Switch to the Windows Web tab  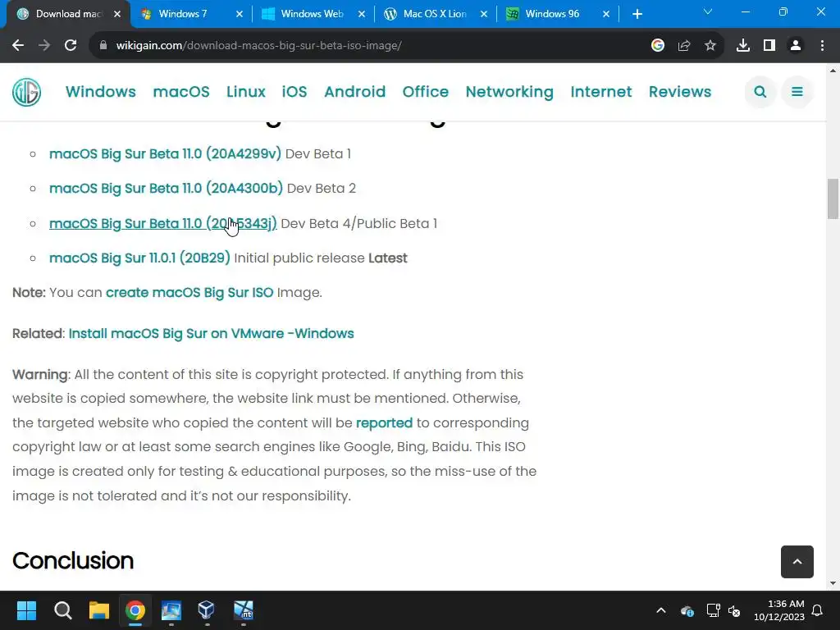click(312, 14)
